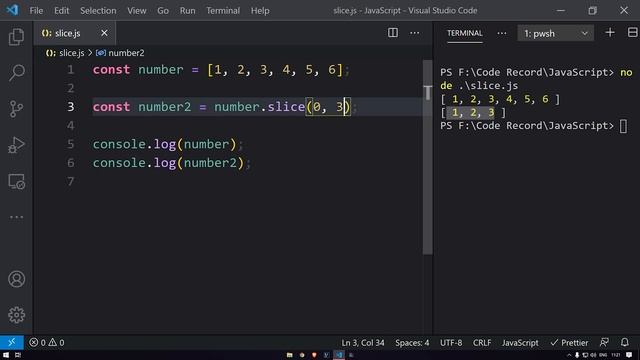The width and height of the screenshot is (640, 360).
Task: Change end of line via CRLF
Action: pyautogui.click(x=482, y=342)
